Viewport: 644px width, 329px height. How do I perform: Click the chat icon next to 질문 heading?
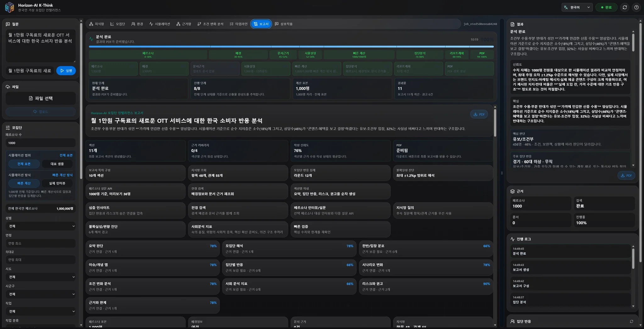click(x=8, y=24)
